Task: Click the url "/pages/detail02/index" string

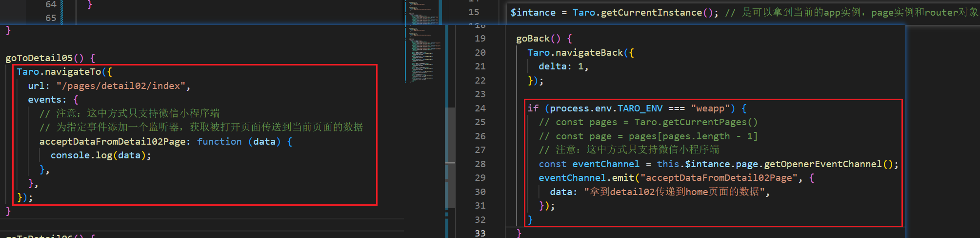Action: click(x=120, y=86)
